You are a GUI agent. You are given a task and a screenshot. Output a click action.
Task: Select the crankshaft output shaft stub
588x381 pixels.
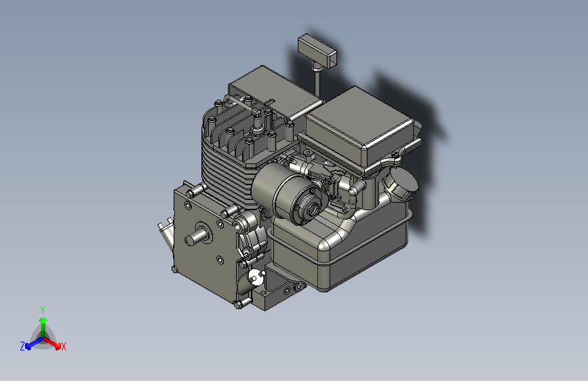195,237
